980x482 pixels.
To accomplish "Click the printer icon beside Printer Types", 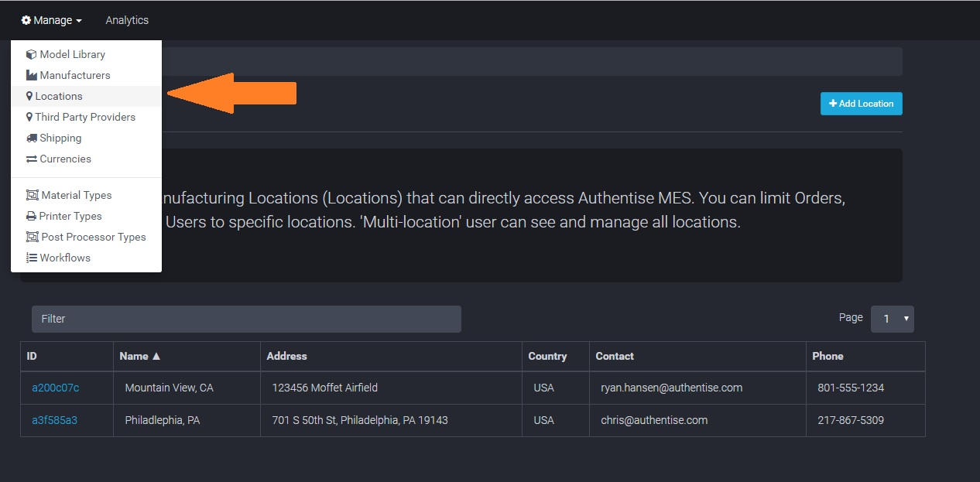I will click(31, 216).
